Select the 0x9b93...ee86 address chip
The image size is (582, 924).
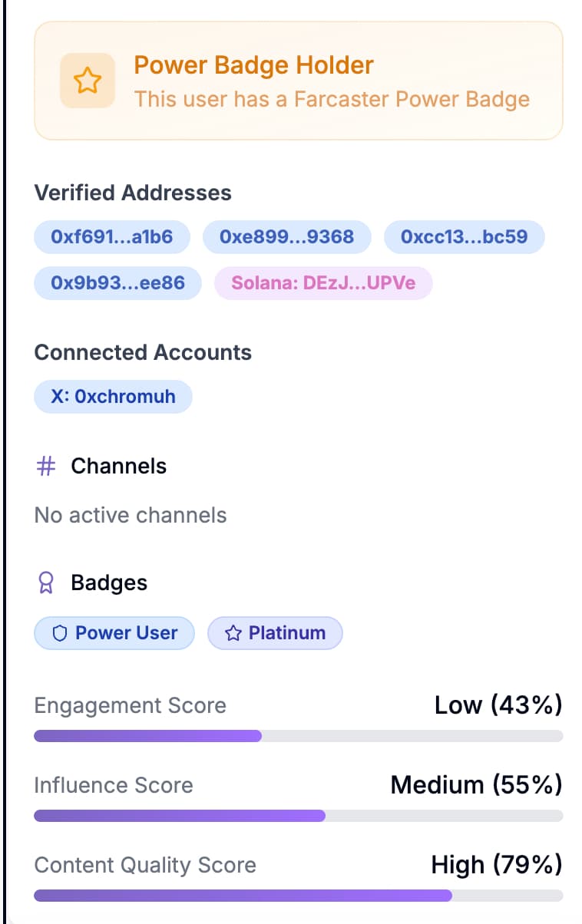point(117,283)
